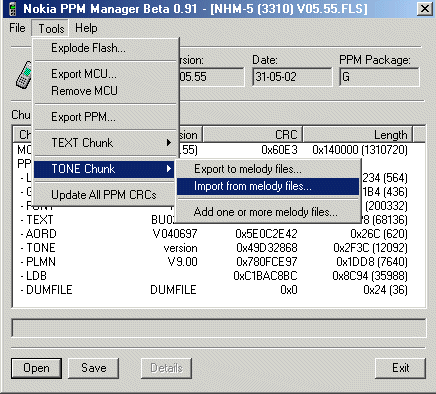This screenshot has width=436, height=394.
Task: Select the DUMFILE chunk row
Action: [219, 290]
